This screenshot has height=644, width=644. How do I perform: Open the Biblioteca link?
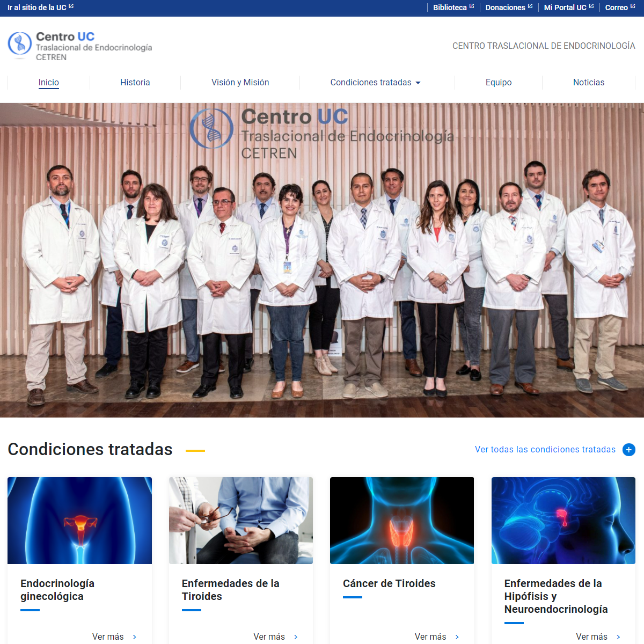point(450,8)
